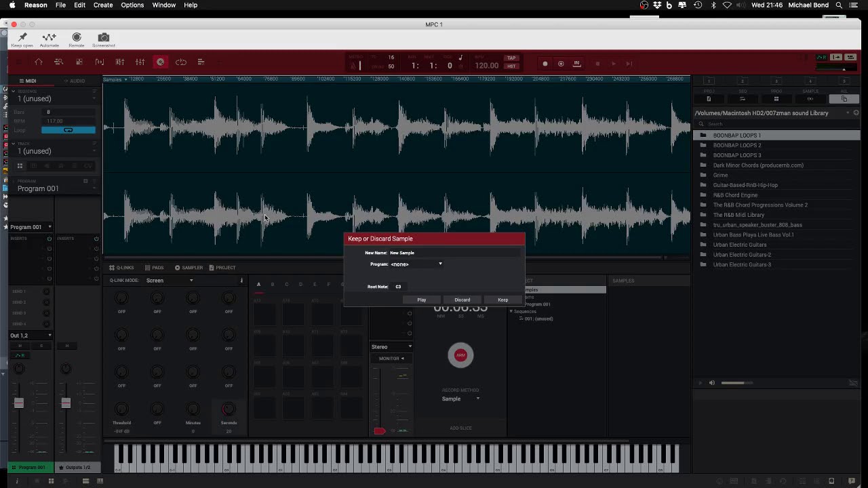Open the PADS tab
This screenshot has height=488, width=868.
154,268
